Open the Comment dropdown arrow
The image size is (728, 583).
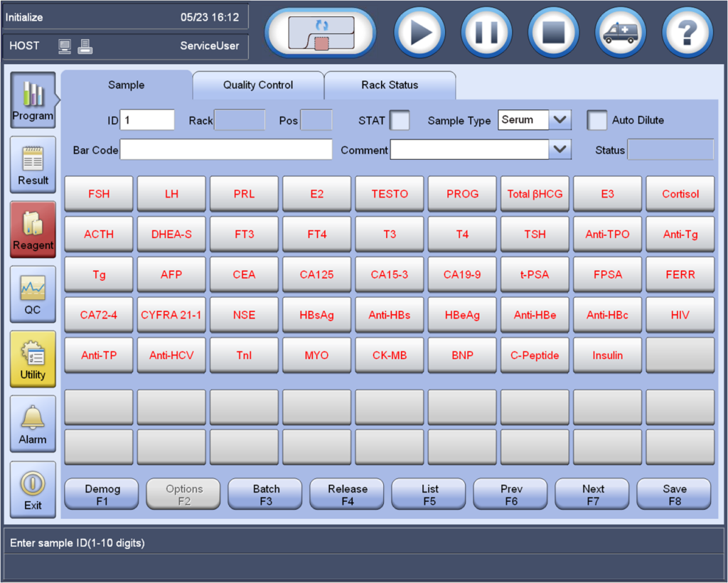click(x=560, y=149)
